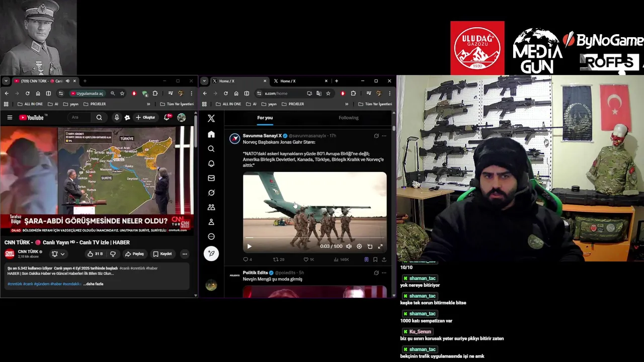Expand hidden bookmarks in YouTube window
The width and height of the screenshot is (644, 362).
(148, 104)
